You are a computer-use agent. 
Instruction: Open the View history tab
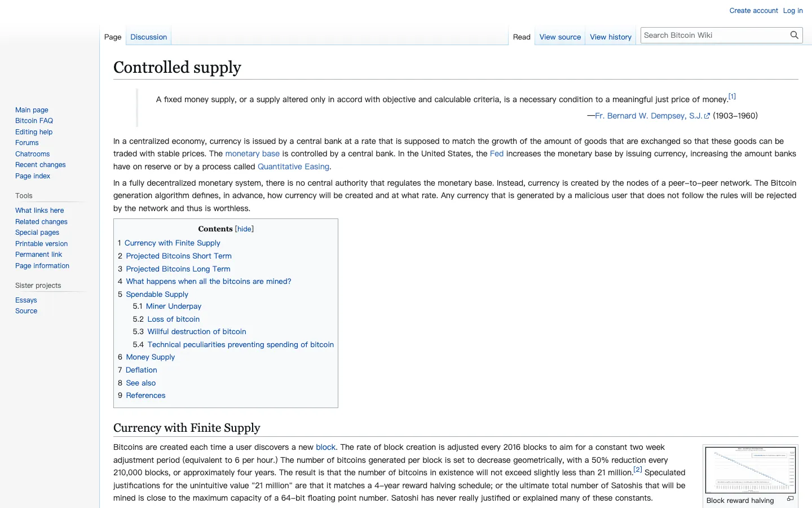(611, 37)
